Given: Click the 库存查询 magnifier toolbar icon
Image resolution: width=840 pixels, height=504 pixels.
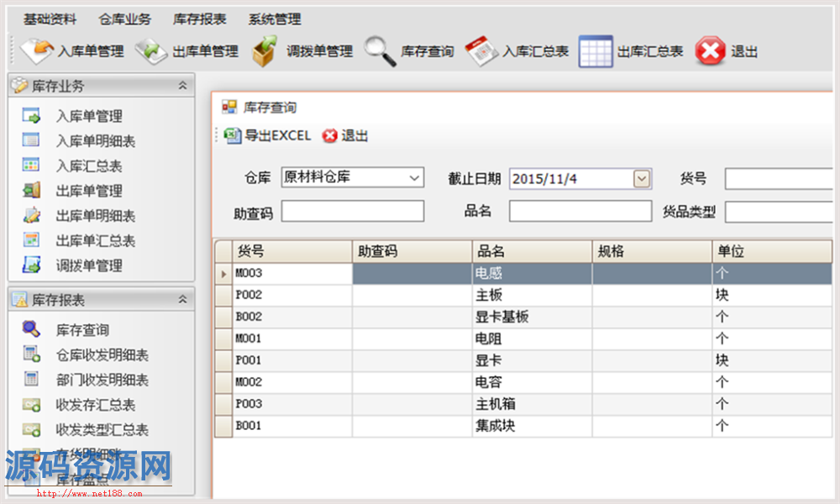Looking at the screenshot, I should pos(380,51).
